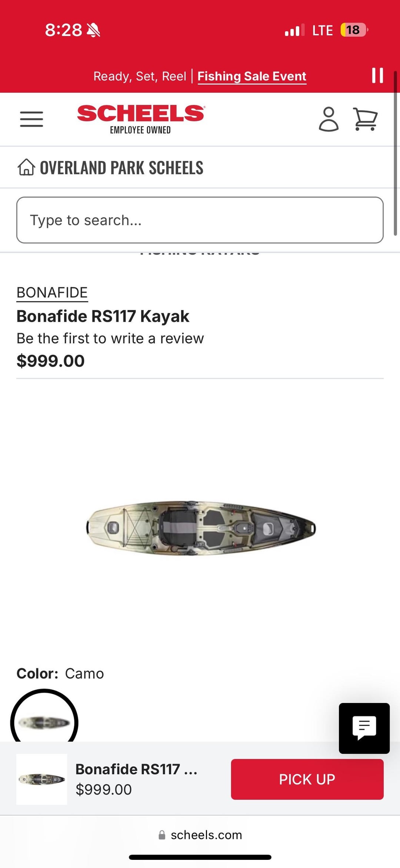Screen dimensions: 400x868
Task: Select the Camo color swatch
Action: coord(44,721)
